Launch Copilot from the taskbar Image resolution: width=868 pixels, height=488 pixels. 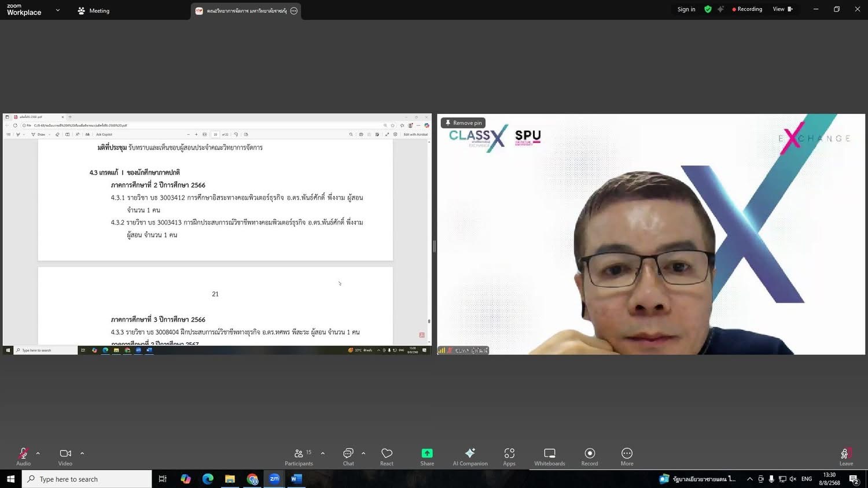185,479
